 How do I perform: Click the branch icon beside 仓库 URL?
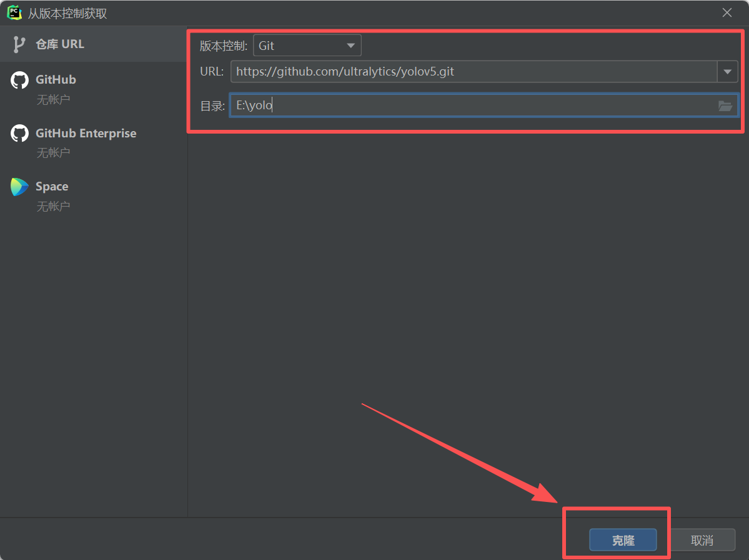pos(19,44)
